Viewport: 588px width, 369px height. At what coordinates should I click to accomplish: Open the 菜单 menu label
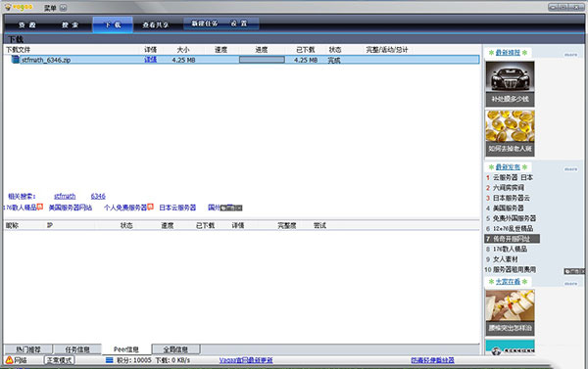point(50,8)
